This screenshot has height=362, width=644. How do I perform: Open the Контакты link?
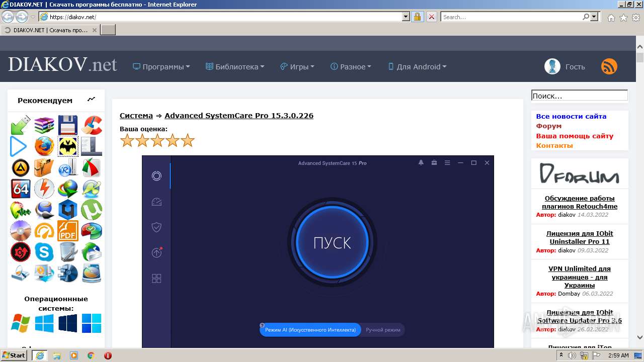554,145
